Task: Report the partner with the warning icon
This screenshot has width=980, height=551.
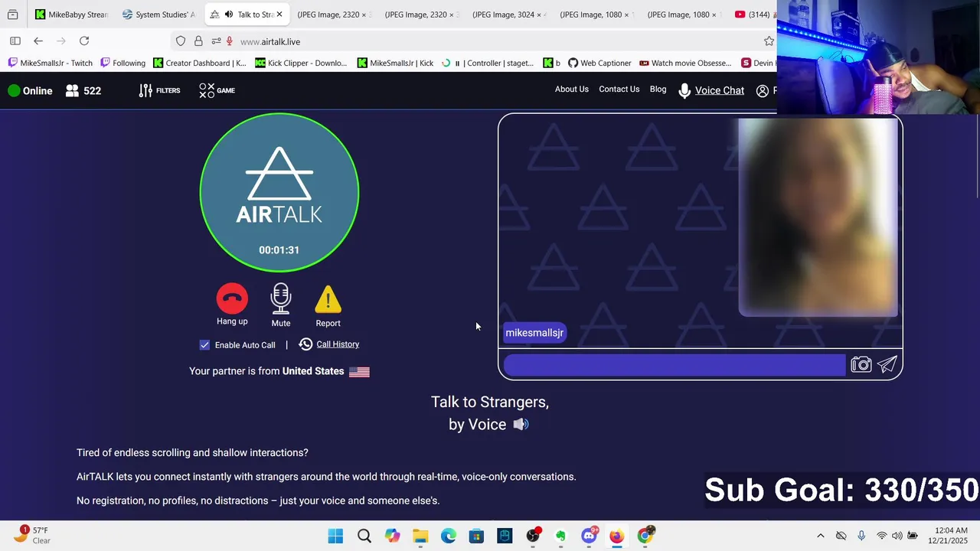Action: [328, 299]
